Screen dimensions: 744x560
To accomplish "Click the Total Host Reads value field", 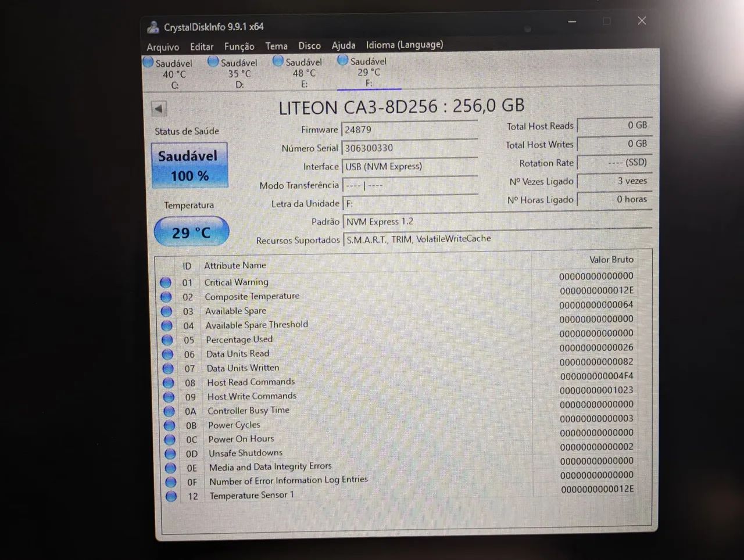I will click(x=614, y=125).
